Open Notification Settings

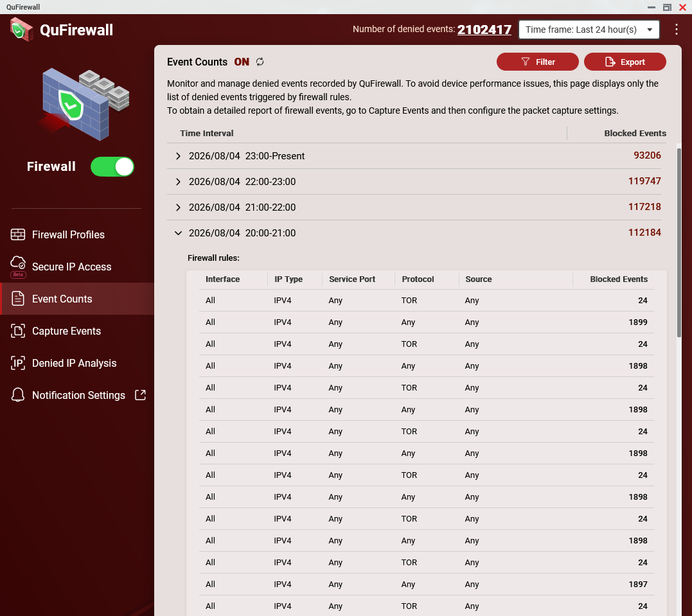click(x=78, y=396)
